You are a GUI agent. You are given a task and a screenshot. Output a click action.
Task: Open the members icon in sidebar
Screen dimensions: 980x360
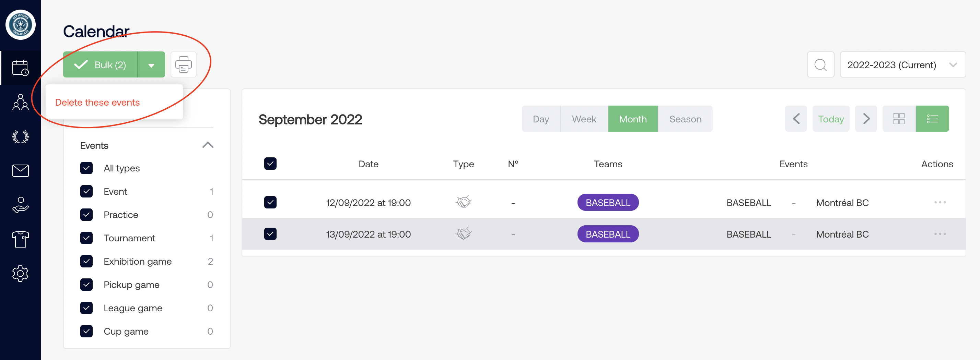(x=20, y=102)
